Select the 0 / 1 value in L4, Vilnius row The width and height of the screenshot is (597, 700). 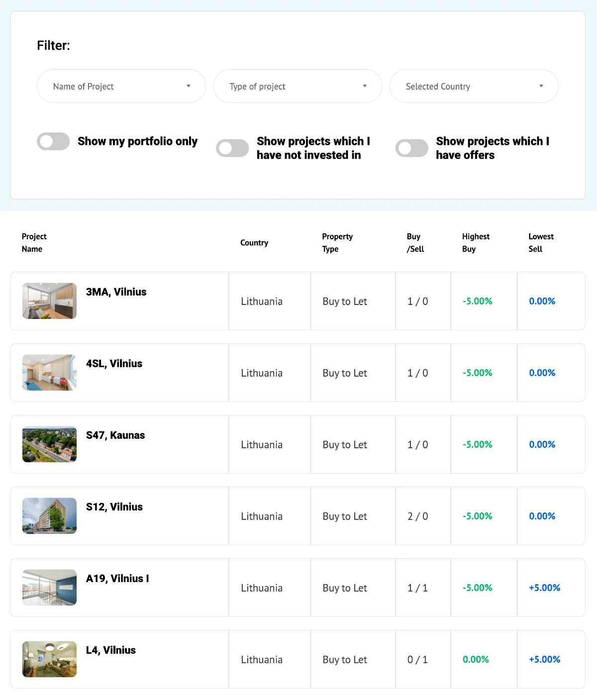pyautogui.click(x=418, y=660)
